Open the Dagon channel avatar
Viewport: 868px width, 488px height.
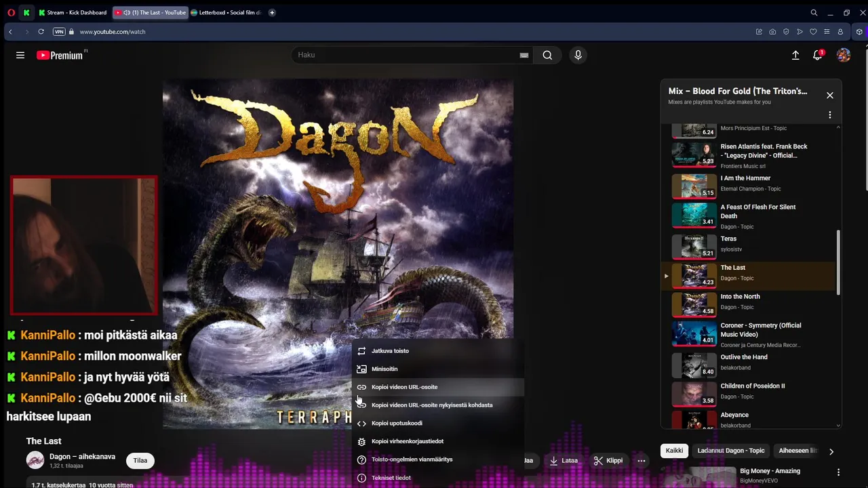(x=35, y=460)
